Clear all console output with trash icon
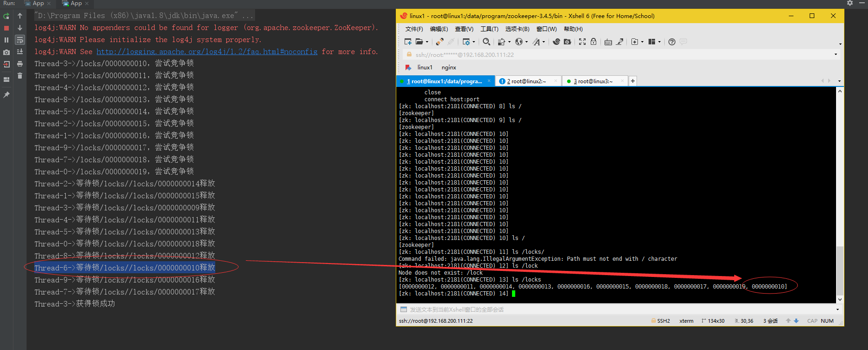This screenshot has height=350, width=868. click(x=20, y=76)
